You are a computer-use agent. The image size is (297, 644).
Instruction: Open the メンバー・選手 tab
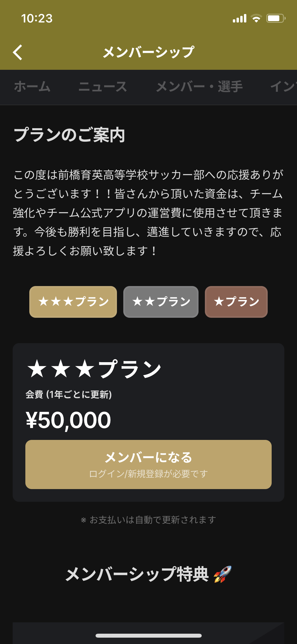(199, 87)
